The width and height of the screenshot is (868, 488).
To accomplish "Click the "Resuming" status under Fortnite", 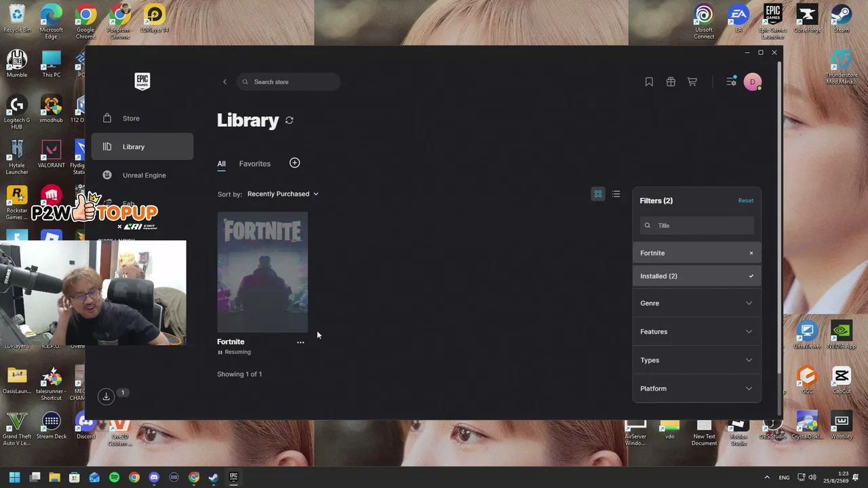I will click(x=234, y=352).
